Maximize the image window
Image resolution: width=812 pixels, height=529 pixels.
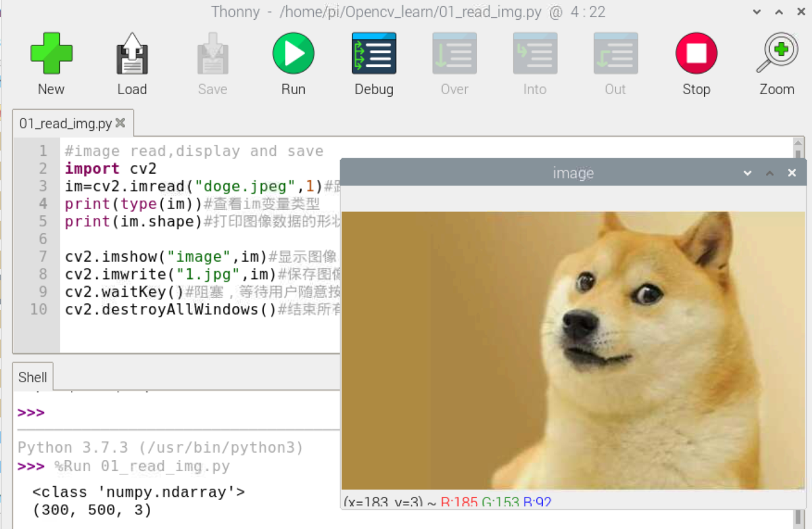point(770,172)
